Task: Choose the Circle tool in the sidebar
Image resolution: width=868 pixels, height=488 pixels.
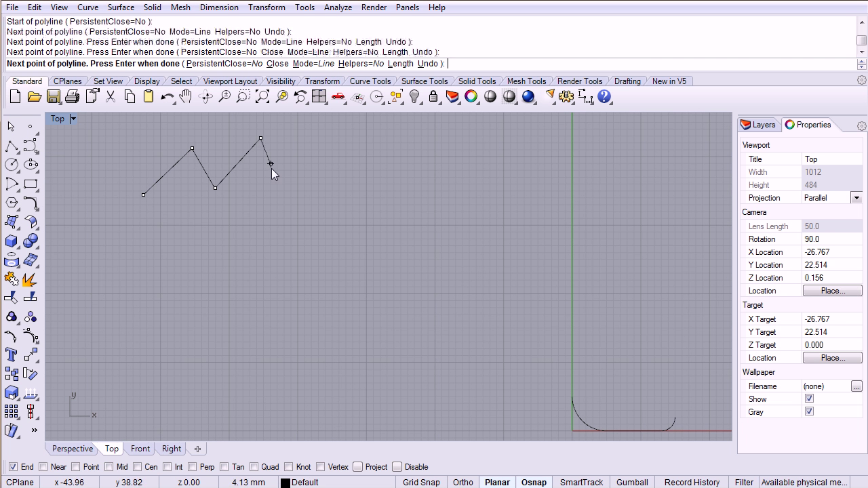Action: [x=12, y=165]
